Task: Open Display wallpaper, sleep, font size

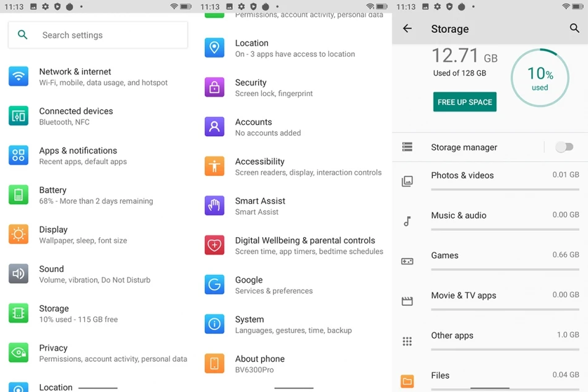Action: 98,235
